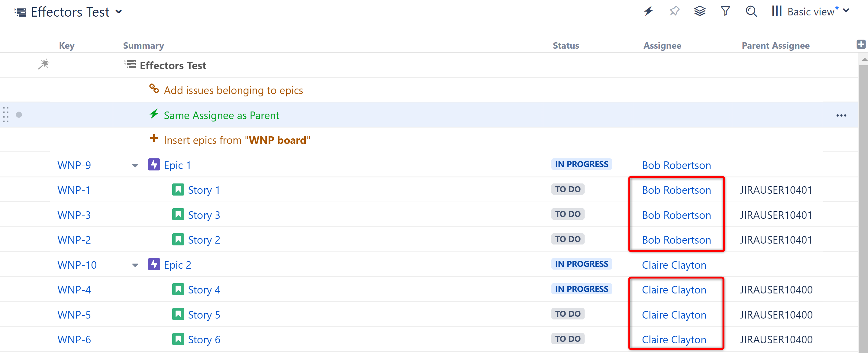
Task: Select the radio bullet on Same Assignee row
Action: pyautogui.click(x=19, y=115)
